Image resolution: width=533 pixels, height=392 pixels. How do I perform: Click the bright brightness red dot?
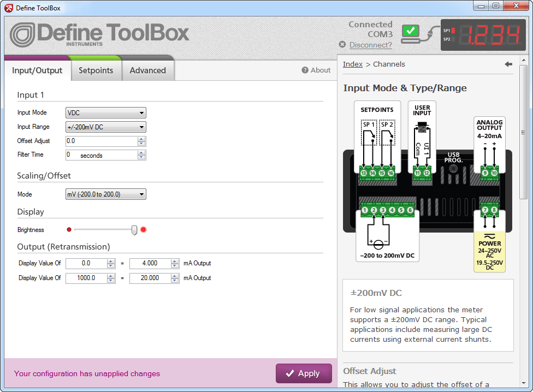pos(144,230)
